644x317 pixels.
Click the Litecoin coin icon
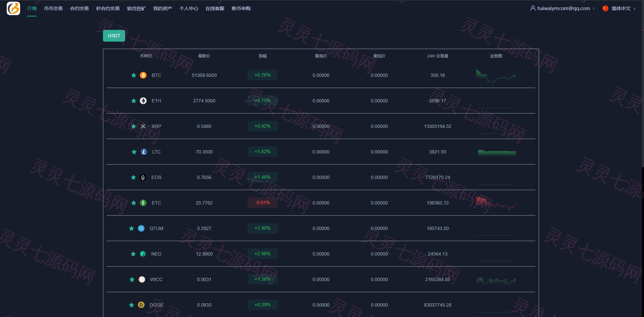[144, 152]
